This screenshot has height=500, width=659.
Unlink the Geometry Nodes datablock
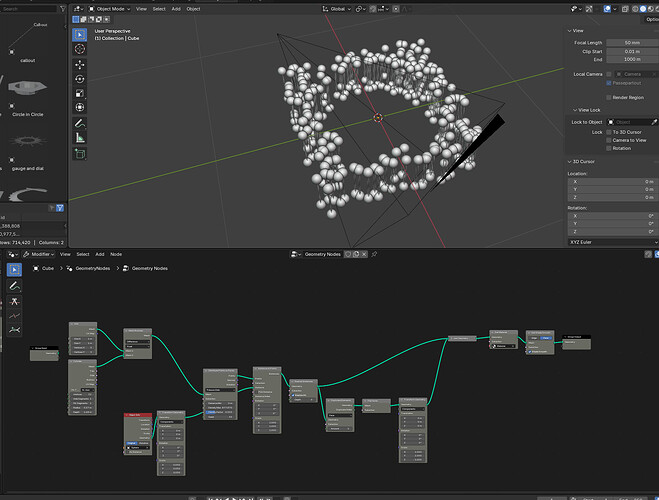coord(364,254)
